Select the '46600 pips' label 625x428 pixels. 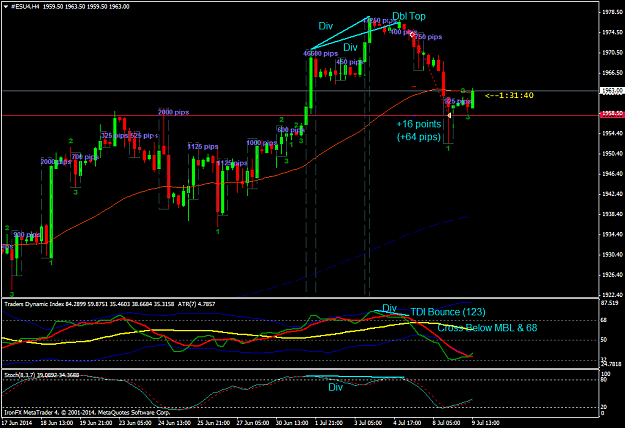[x=320, y=53]
